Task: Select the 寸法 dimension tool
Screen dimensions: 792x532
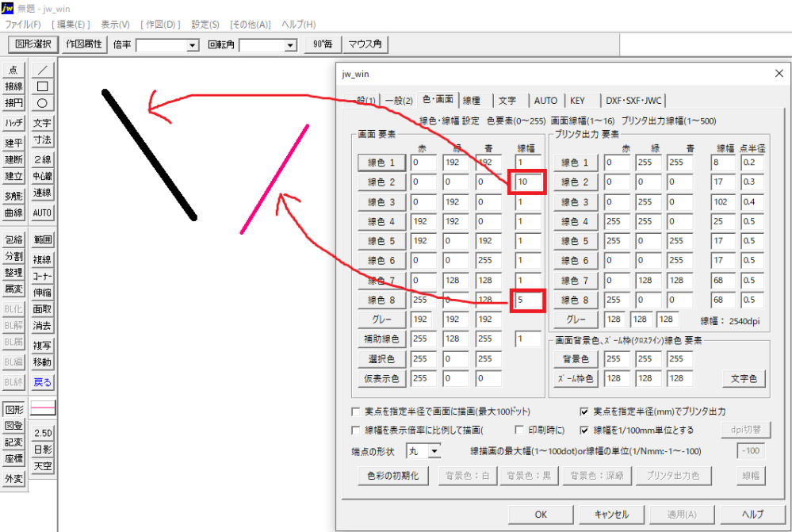Action: pyautogui.click(x=43, y=140)
